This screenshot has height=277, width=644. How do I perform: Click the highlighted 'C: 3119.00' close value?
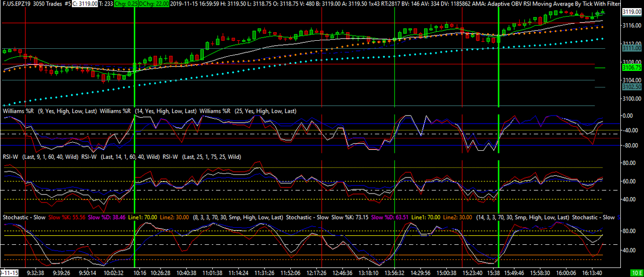coord(85,4)
